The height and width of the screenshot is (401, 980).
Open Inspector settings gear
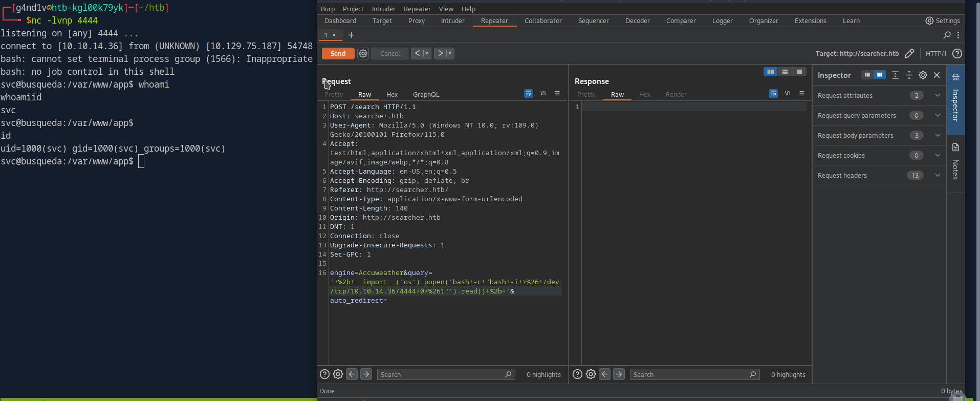click(923, 75)
